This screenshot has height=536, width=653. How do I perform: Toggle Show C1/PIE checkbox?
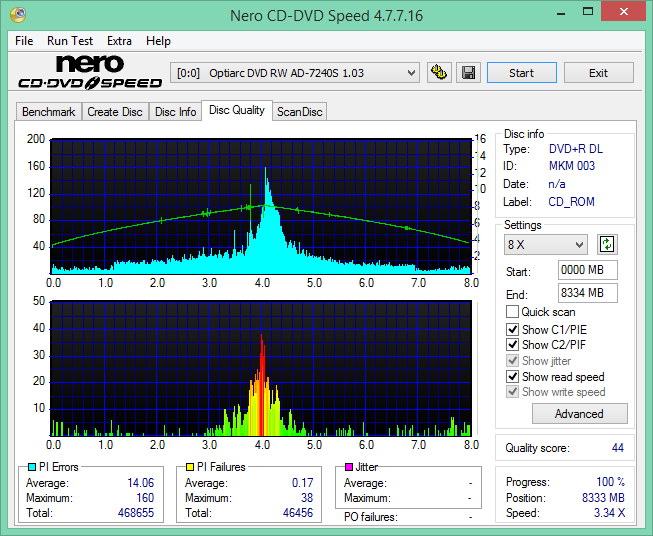(x=512, y=329)
